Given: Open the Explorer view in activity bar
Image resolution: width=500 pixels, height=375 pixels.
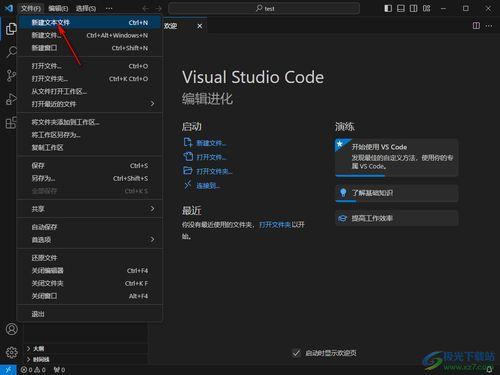Looking at the screenshot, I should (11, 29).
